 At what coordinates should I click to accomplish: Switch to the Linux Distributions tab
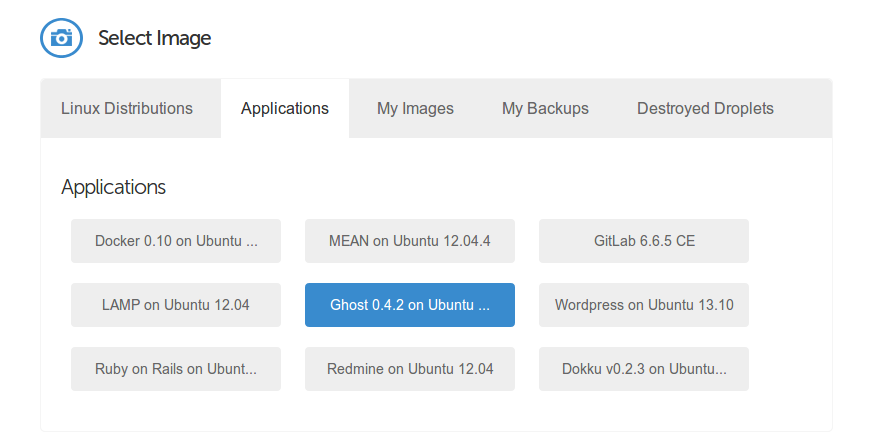tap(127, 108)
